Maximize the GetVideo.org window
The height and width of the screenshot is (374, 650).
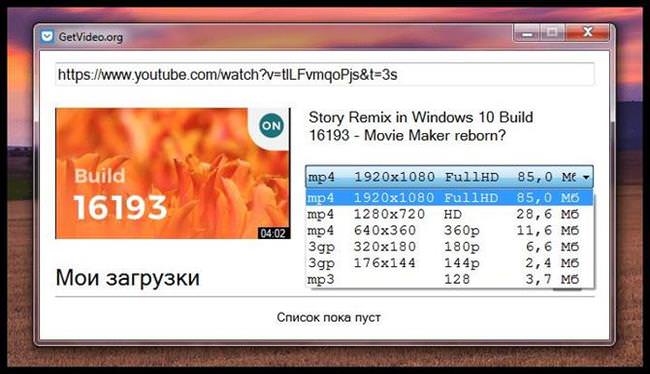tap(552, 33)
